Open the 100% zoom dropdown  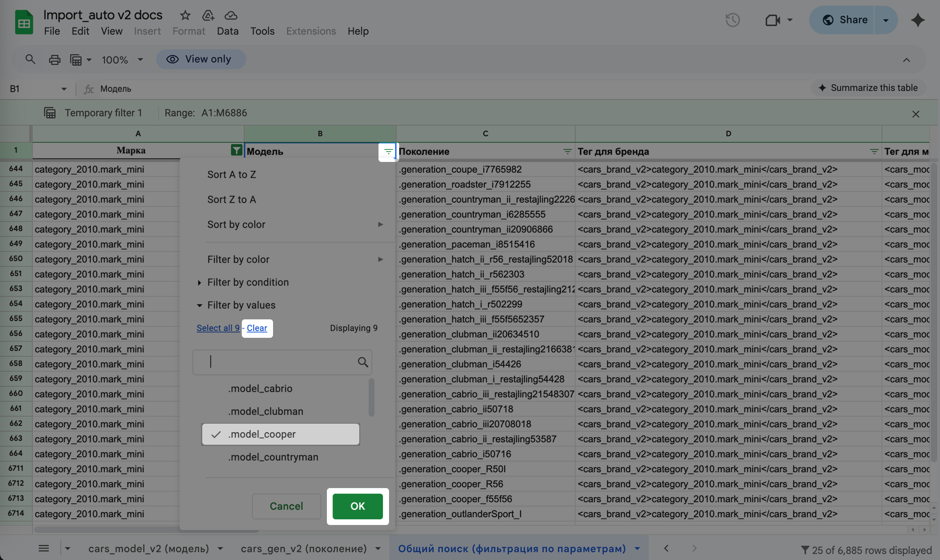(122, 60)
